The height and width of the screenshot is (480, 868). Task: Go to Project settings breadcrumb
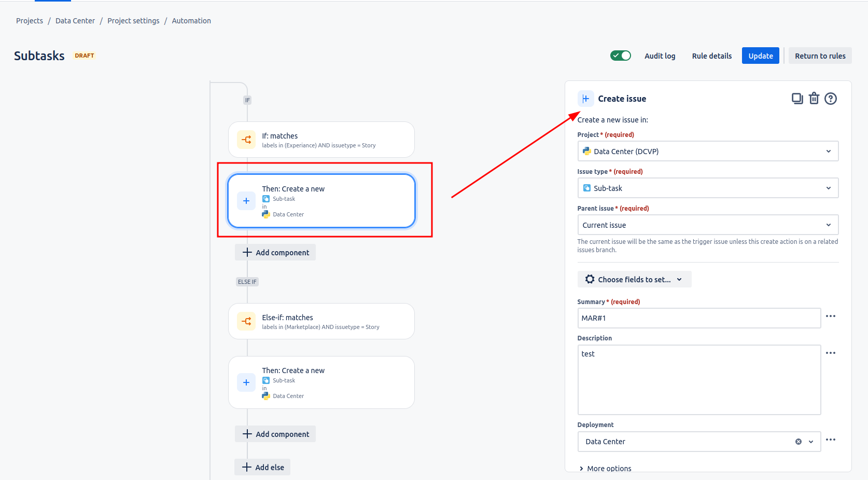(x=133, y=21)
